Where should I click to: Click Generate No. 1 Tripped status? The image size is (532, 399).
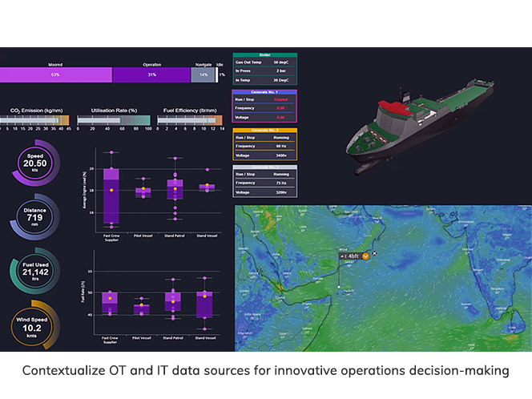click(x=280, y=101)
